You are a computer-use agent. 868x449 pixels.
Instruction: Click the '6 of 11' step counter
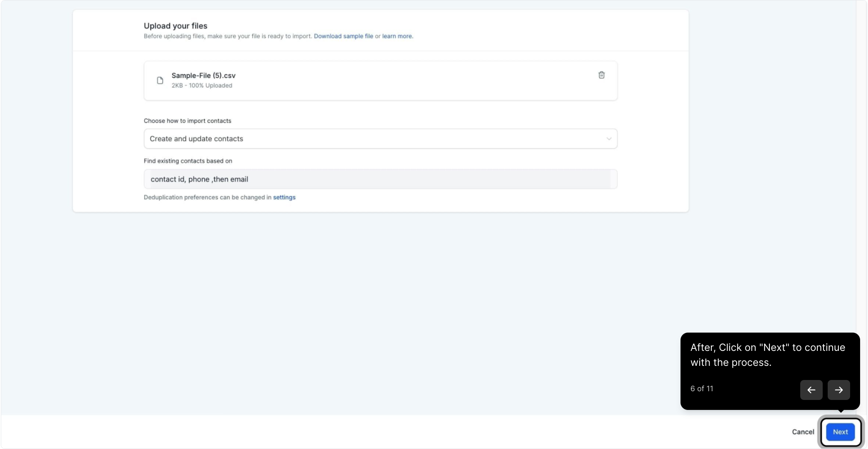pos(701,389)
